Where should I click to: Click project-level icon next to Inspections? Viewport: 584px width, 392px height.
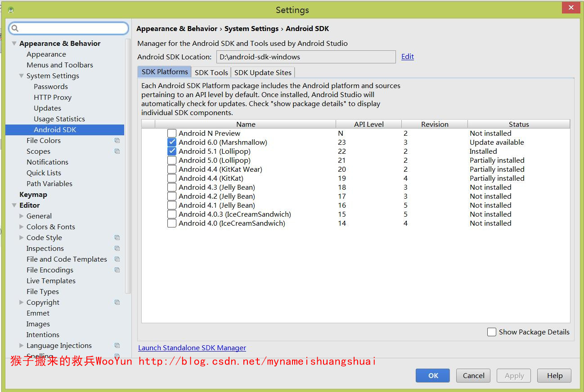point(117,249)
